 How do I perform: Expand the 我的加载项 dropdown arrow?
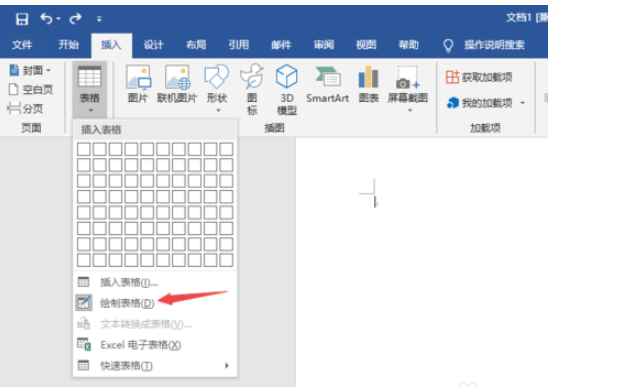[x=522, y=103]
